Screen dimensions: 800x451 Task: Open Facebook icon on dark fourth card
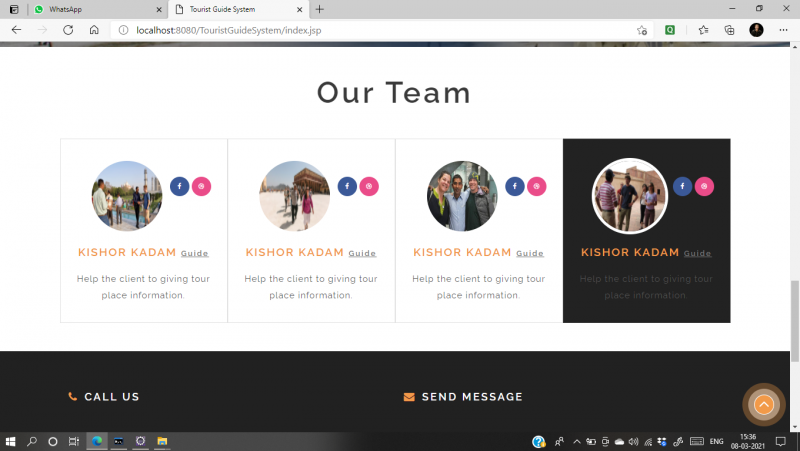(x=683, y=186)
